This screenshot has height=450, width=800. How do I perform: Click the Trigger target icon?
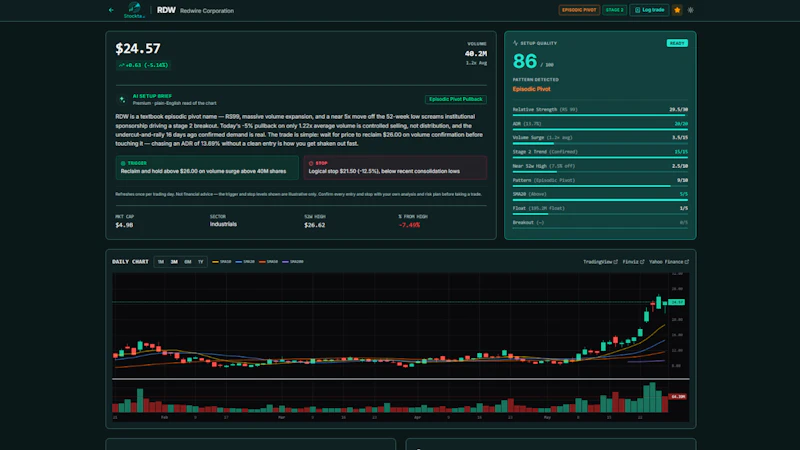123,163
